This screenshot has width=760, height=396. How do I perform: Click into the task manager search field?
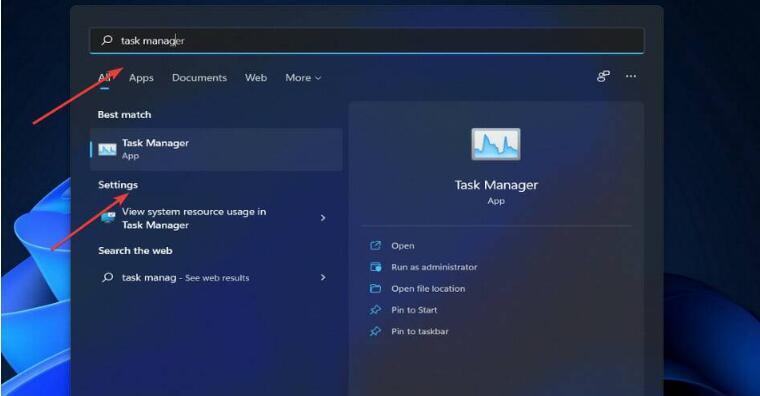[367, 41]
